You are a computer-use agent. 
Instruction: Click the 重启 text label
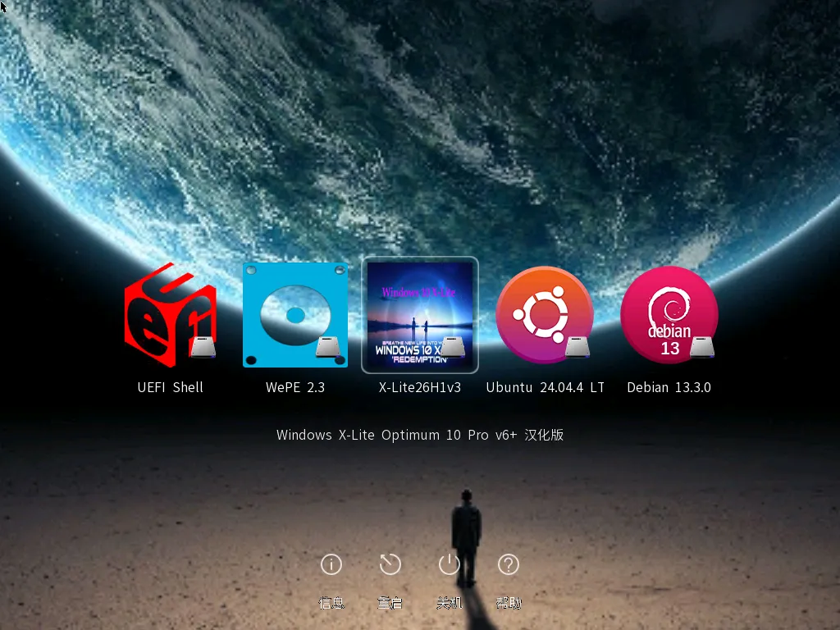[x=390, y=603]
